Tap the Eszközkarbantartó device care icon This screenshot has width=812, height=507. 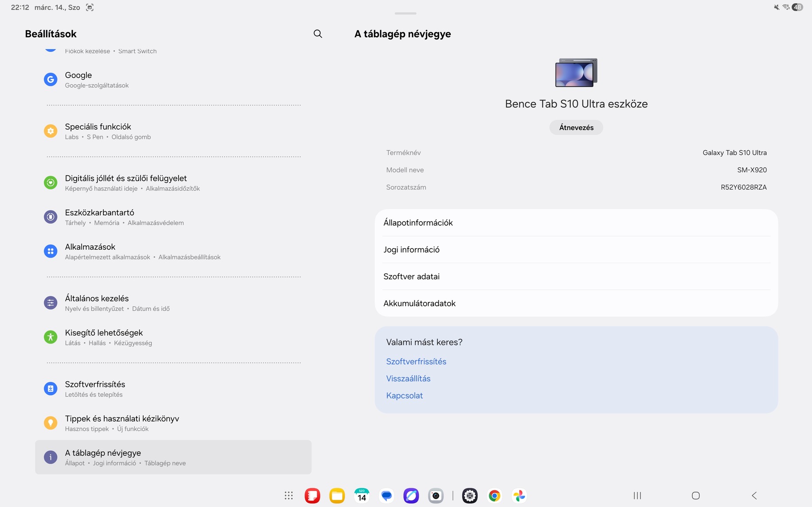(51, 217)
